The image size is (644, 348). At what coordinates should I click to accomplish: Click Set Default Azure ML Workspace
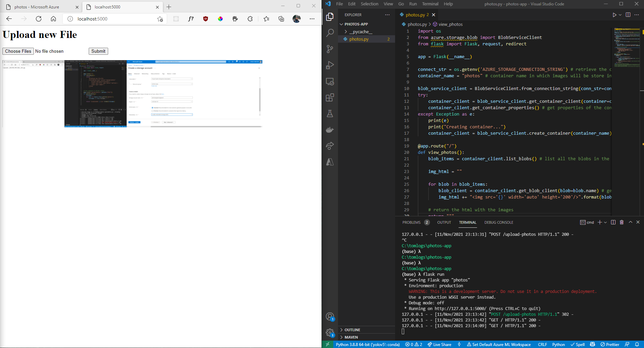(x=499, y=345)
